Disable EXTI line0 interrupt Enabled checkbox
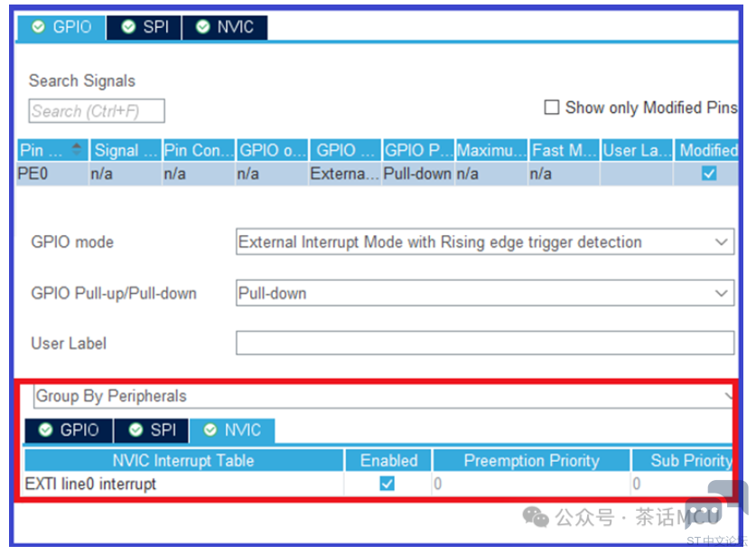This screenshot has width=756, height=555. 387,484
